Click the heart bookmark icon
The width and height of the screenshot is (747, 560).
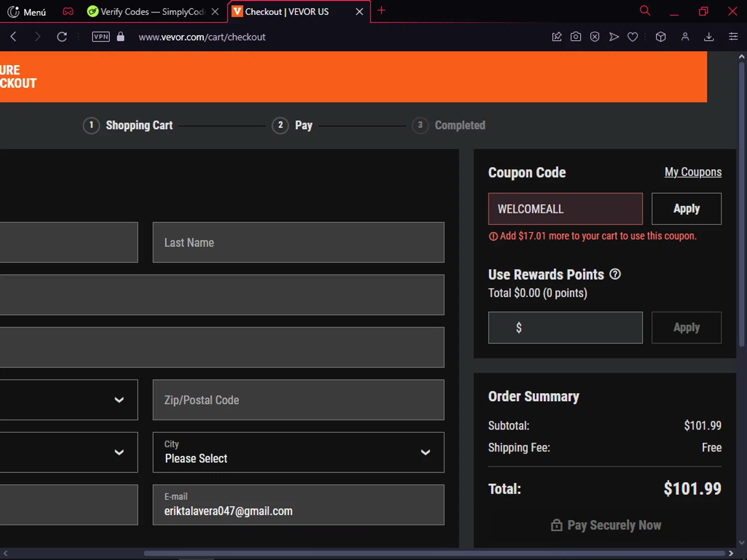[632, 37]
